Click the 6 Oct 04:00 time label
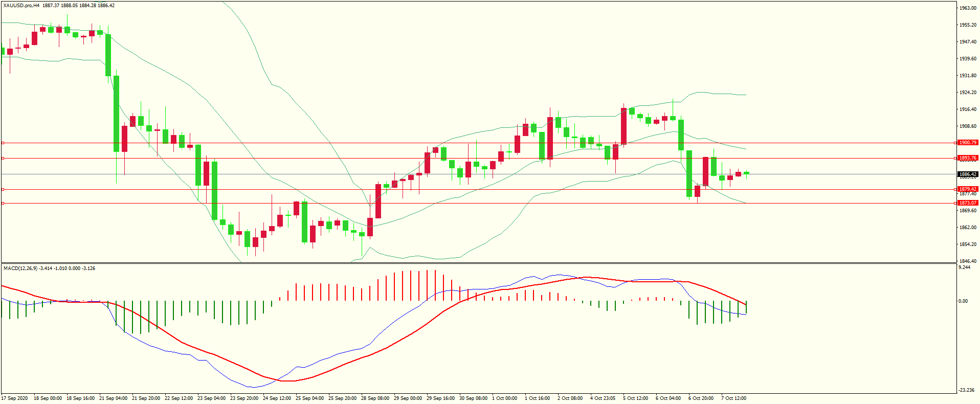The image size is (980, 404). pyautogui.click(x=668, y=398)
